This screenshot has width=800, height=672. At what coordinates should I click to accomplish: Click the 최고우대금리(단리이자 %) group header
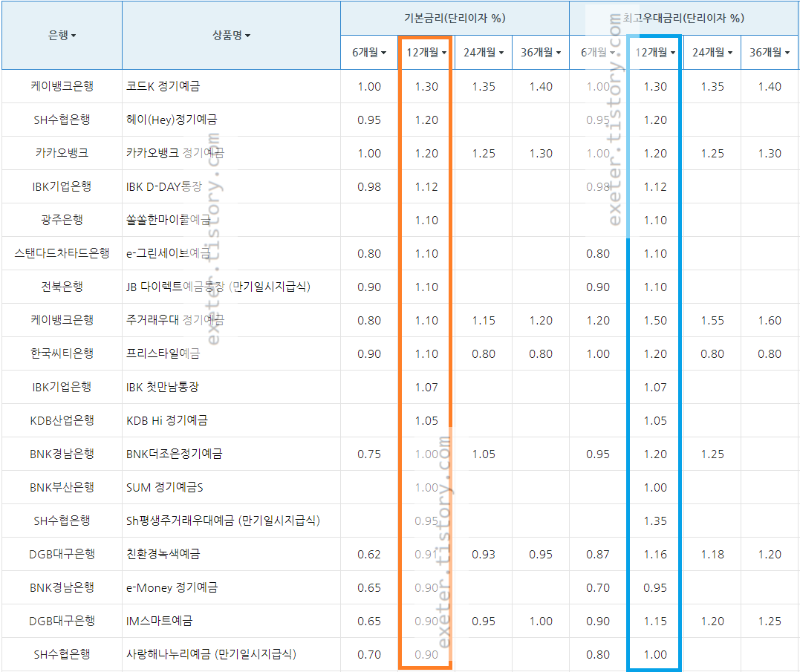click(683, 19)
